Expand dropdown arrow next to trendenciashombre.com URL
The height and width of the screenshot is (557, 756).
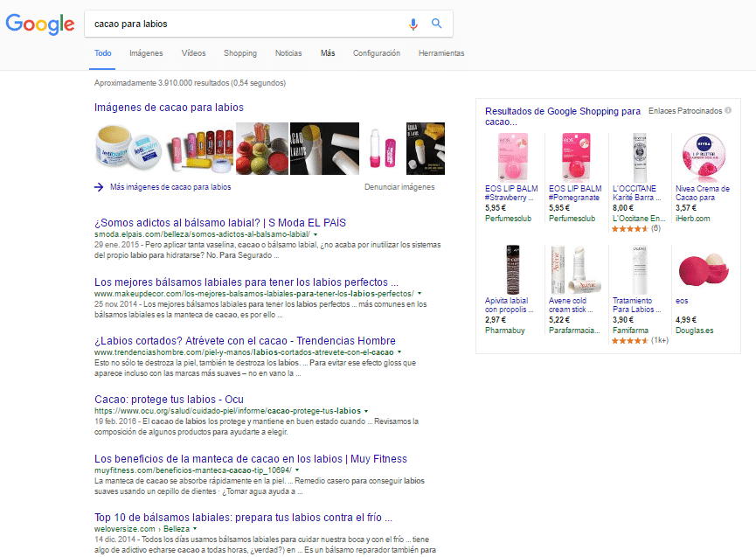click(399, 352)
